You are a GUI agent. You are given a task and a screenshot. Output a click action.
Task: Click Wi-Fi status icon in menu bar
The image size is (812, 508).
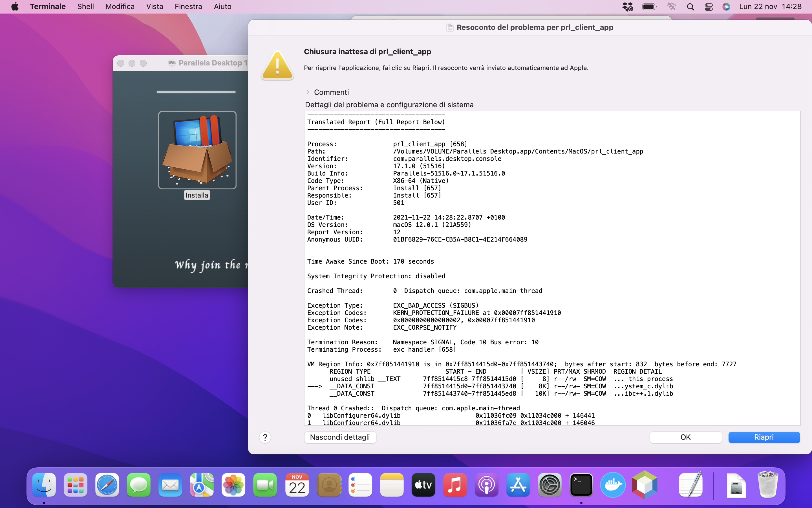671,7
